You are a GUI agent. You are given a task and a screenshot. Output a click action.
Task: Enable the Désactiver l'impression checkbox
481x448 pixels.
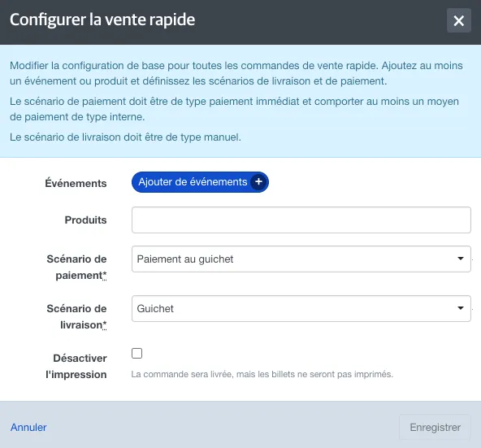136,353
